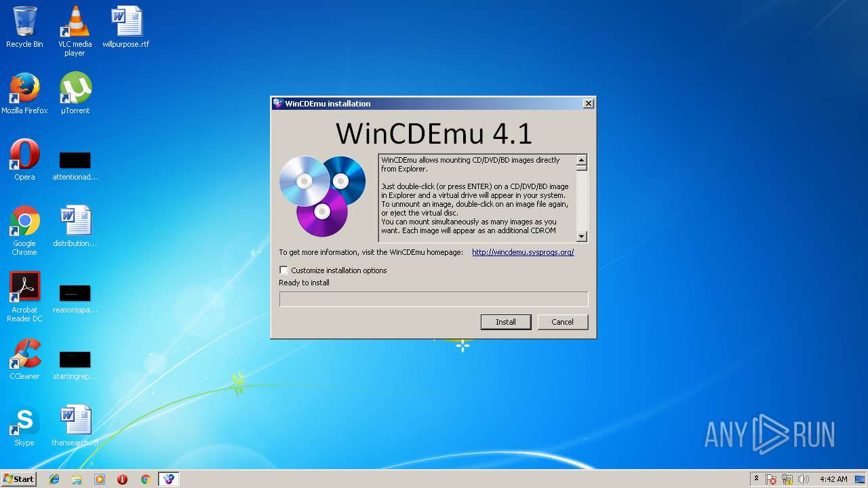Open the wincdemu.sysprogs.org homepage link
868x488 pixels.
523,252
